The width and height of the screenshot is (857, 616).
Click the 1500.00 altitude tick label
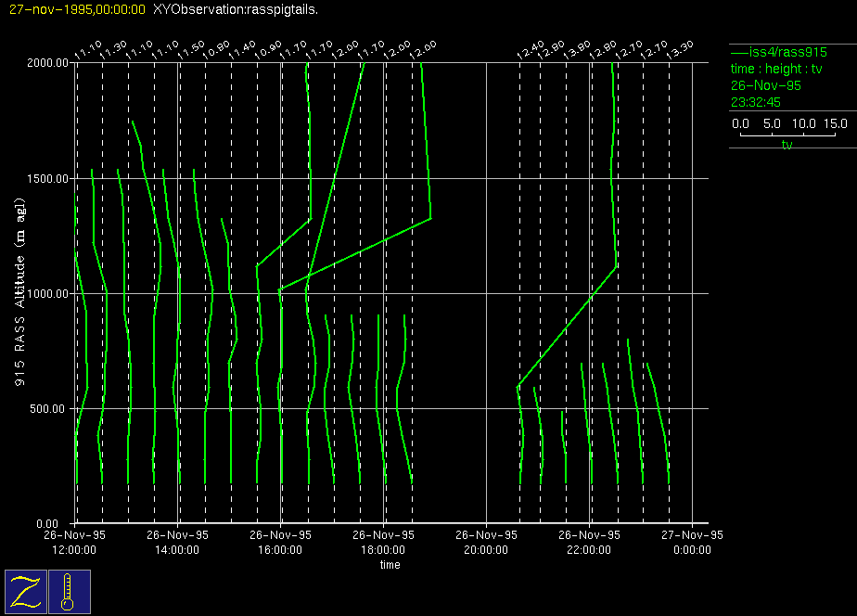point(48,178)
